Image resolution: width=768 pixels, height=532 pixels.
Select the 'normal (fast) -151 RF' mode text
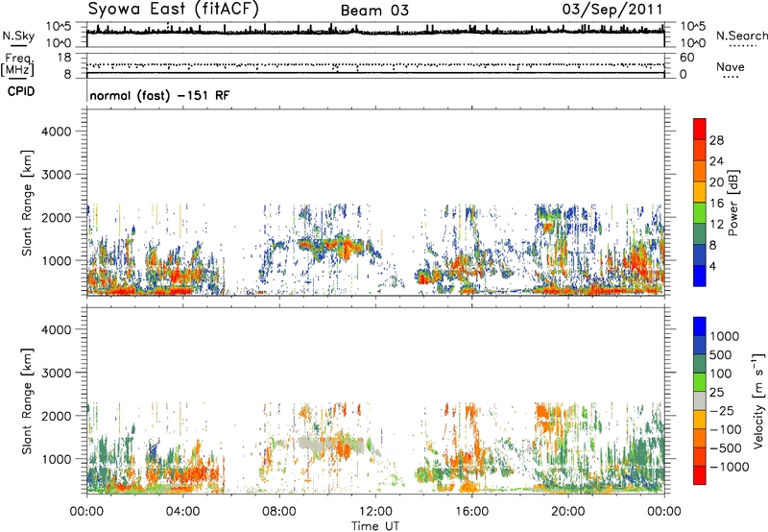click(x=159, y=95)
